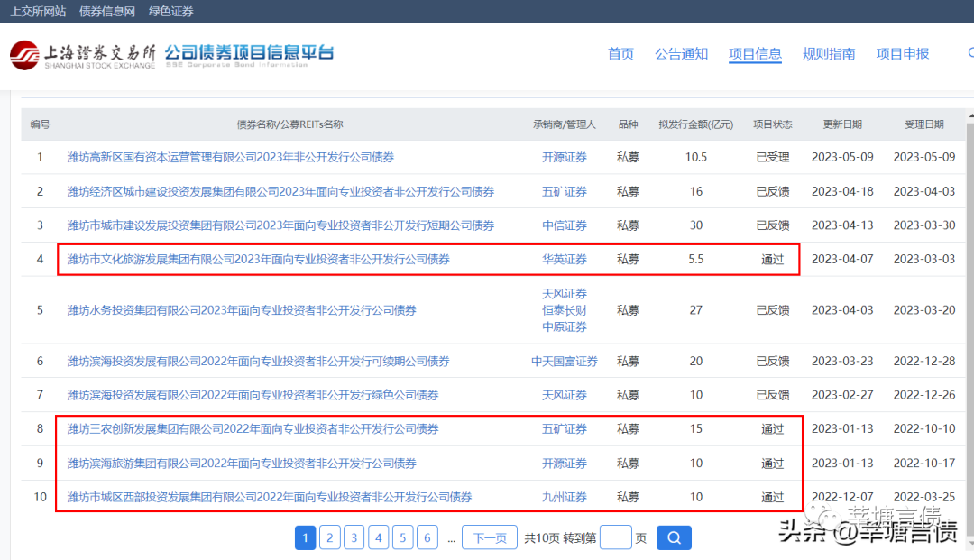This screenshot has width=974, height=560.
Task: Open the 公告通知 navigation tab
Action: [681, 54]
